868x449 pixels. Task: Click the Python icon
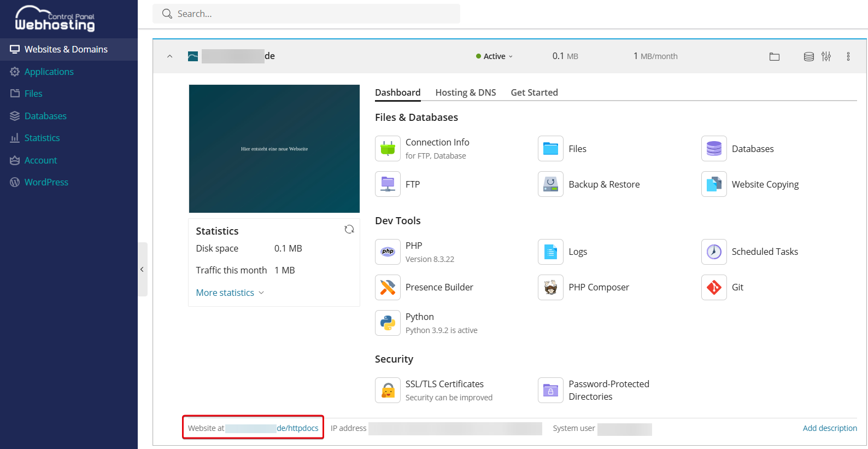click(388, 323)
